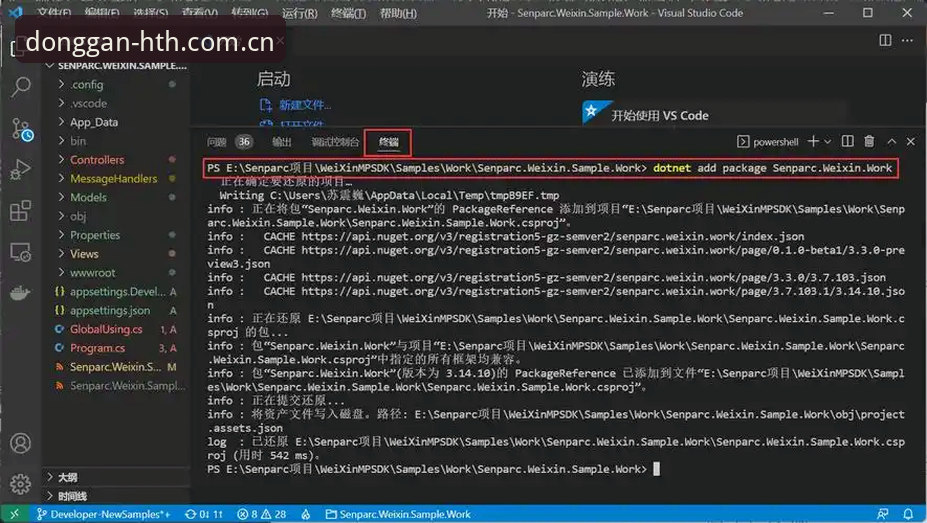Open the Remote Explorer view
The image size is (927, 523).
pos(21,252)
